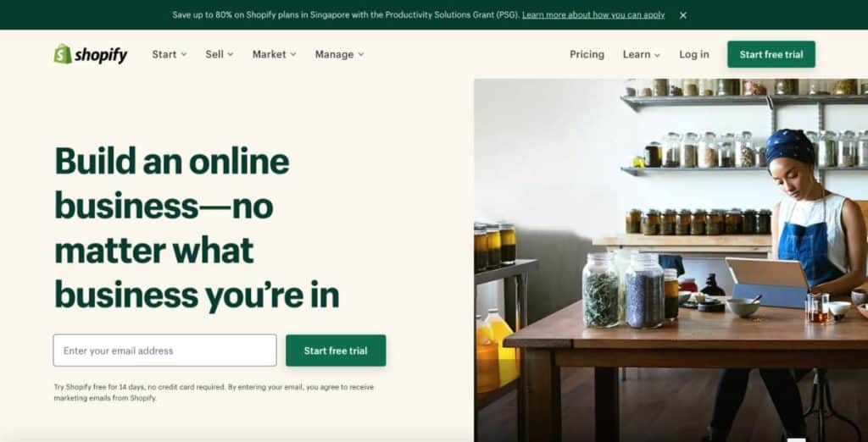The width and height of the screenshot is (868, 442).
Task: Focus the Enter your email address field
Action: pos(164,351)
